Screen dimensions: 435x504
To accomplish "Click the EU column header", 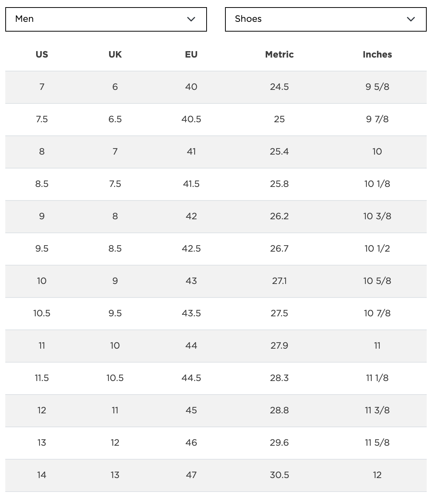I will click(x=191, y=55).
